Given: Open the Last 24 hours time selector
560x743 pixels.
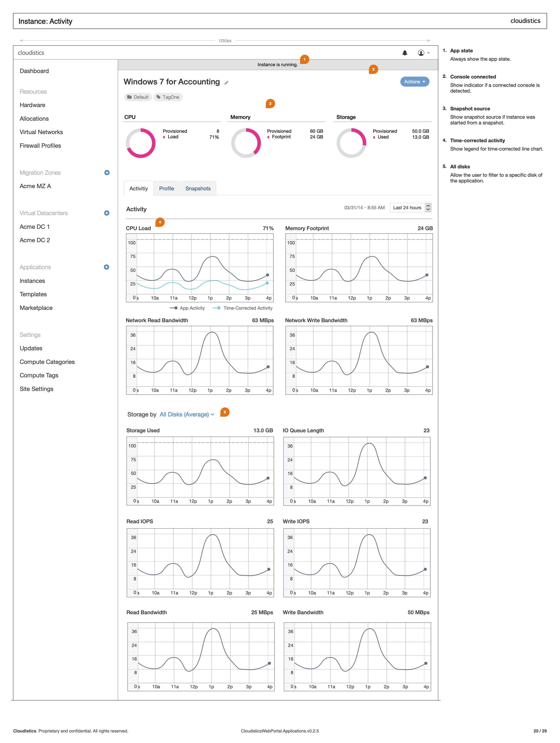Looking at the screenshot, I should point(410,208).
